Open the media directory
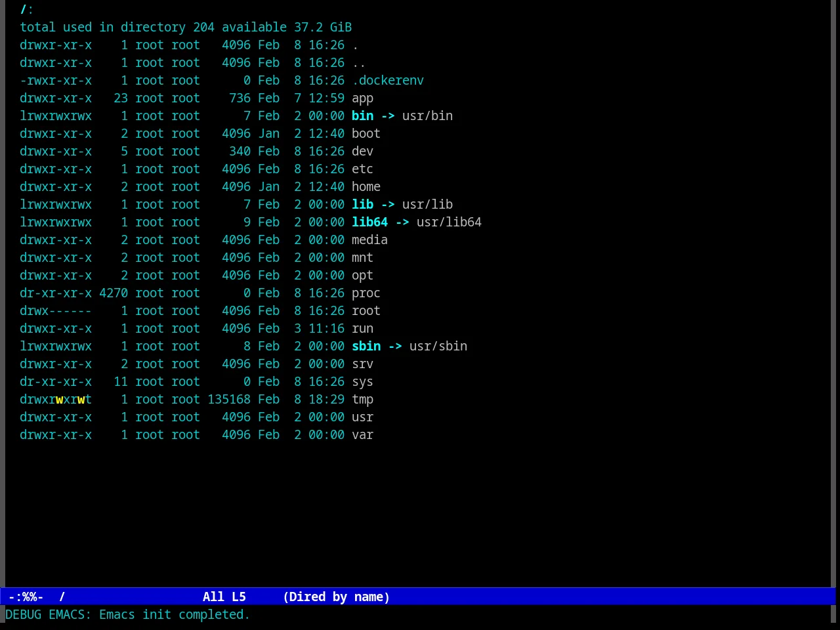Viewport: 840px width, 630px height. tap(369, 240)
